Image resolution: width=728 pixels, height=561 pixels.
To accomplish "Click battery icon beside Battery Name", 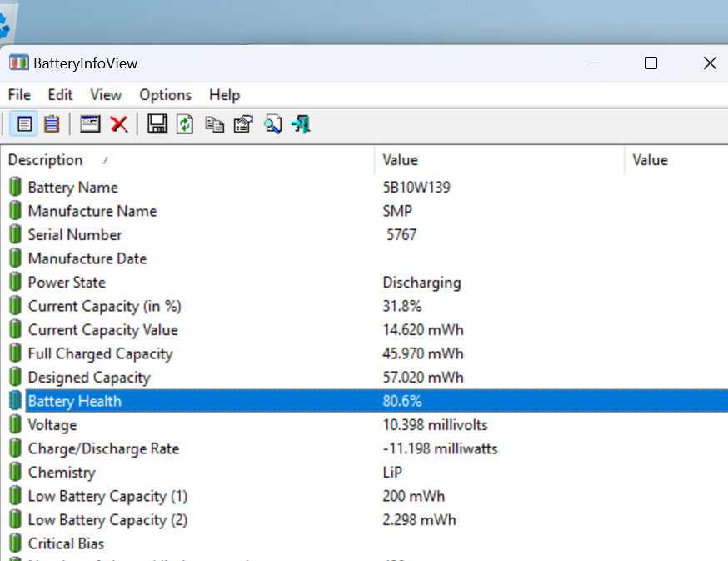I will tap(15, 187).
